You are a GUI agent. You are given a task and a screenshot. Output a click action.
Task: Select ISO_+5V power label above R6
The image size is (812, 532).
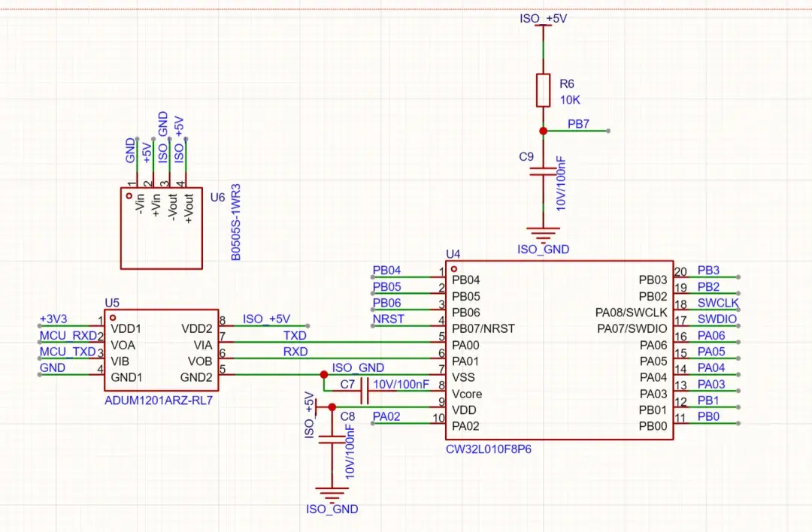544,19
